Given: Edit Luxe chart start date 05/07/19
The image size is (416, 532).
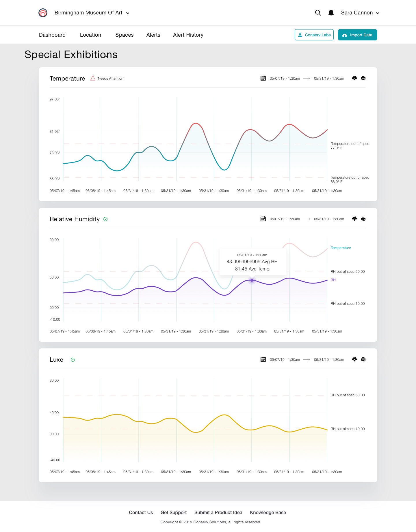Looking at the screenshot, I should click(285, 360).
